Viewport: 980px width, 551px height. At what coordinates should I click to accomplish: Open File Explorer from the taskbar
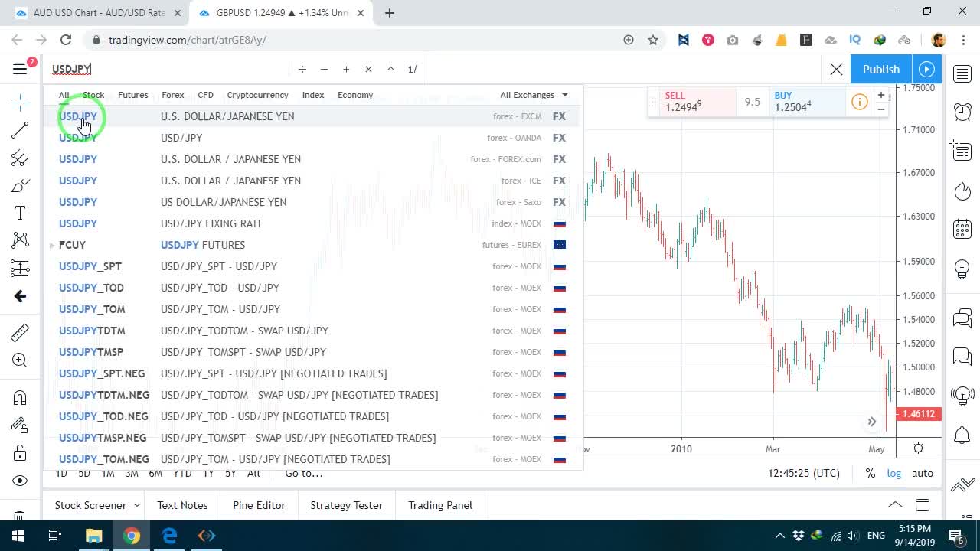pyautogui.click(x=93, y=536)
